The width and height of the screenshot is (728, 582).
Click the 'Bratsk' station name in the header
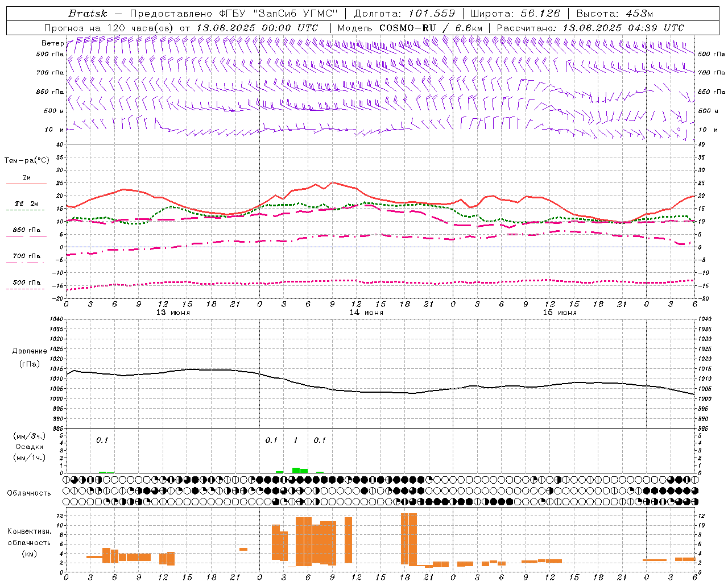tap(88, 14)
